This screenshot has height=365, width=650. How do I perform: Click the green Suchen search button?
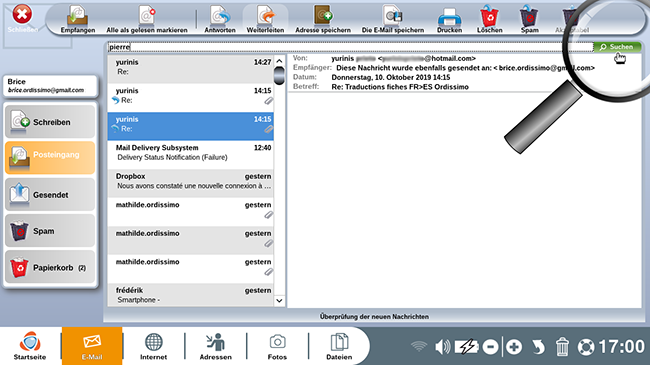617,47
